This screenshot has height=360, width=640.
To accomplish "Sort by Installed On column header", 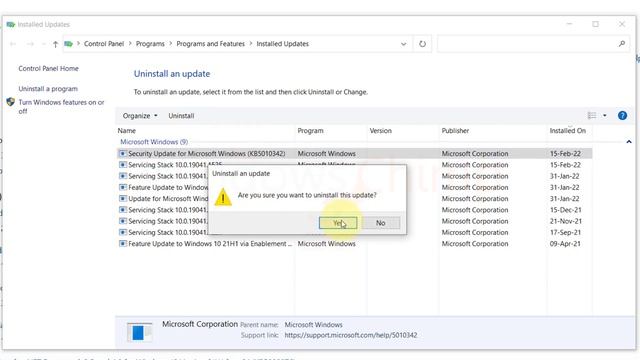I will click(x=569, y=131).
